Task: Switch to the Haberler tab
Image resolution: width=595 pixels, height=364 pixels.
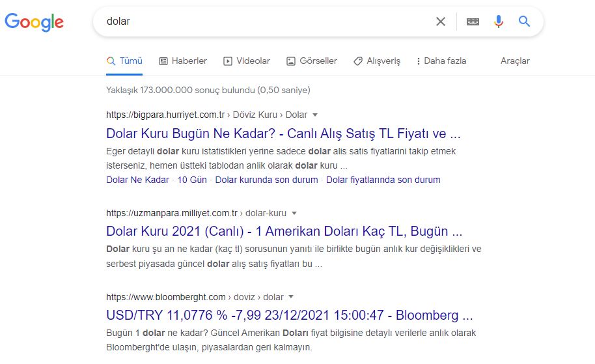Action: 183,61
